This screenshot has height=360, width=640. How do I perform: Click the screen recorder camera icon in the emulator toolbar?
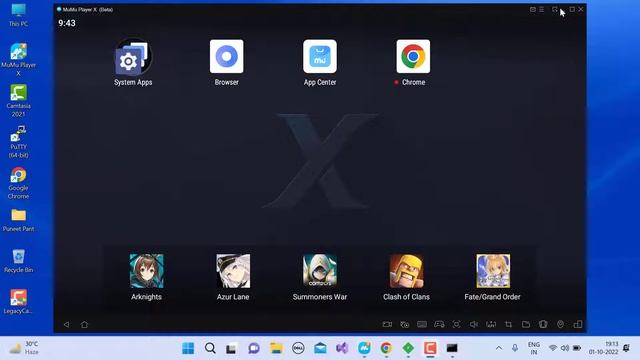[387, 324]
